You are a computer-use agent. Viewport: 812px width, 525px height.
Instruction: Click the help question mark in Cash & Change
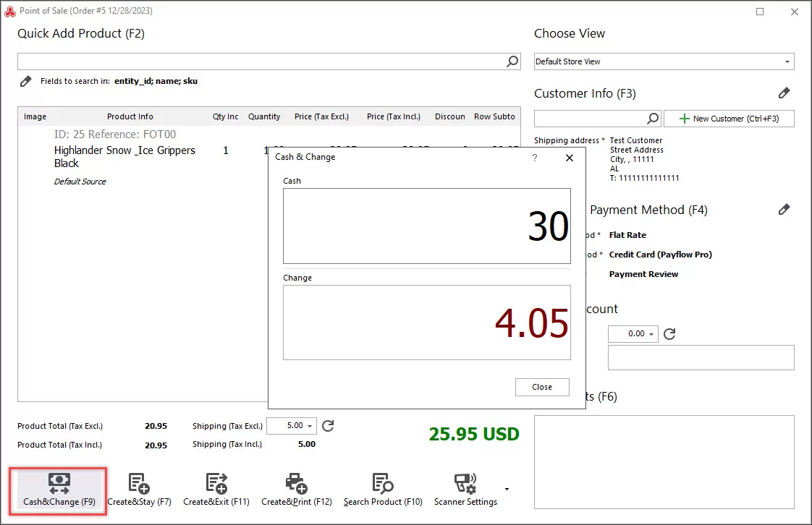point(535,158)
